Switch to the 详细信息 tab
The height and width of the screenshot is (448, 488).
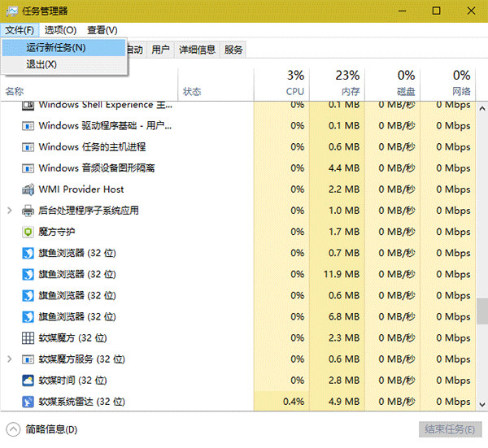(197, 50)
